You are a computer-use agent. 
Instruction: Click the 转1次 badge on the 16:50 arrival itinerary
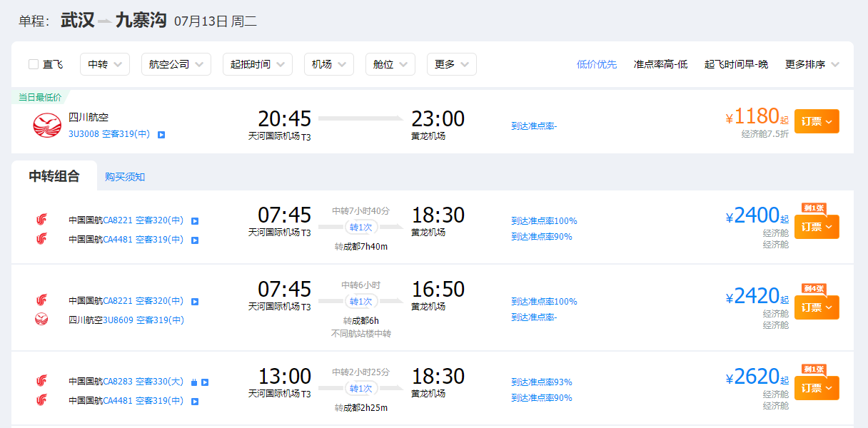click(x=360, y=301)
